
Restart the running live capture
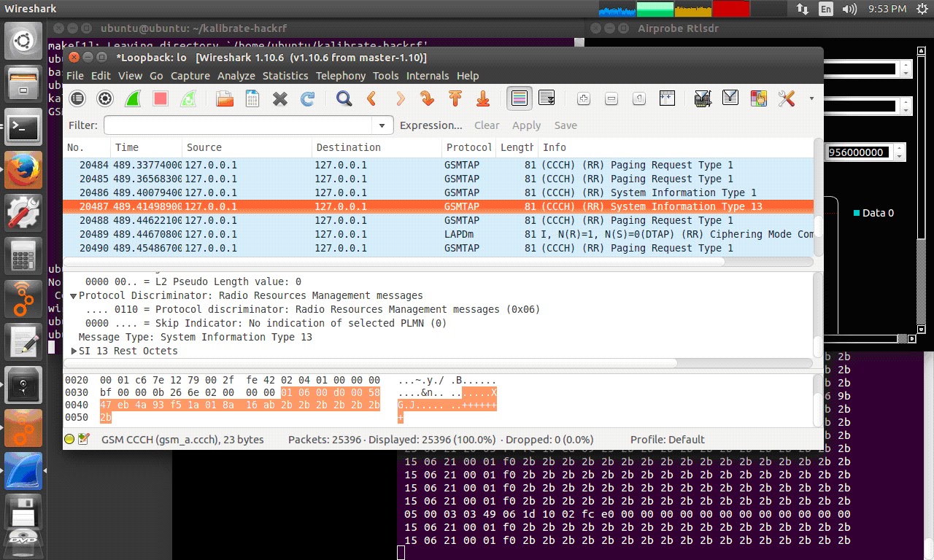click(188, 98)
